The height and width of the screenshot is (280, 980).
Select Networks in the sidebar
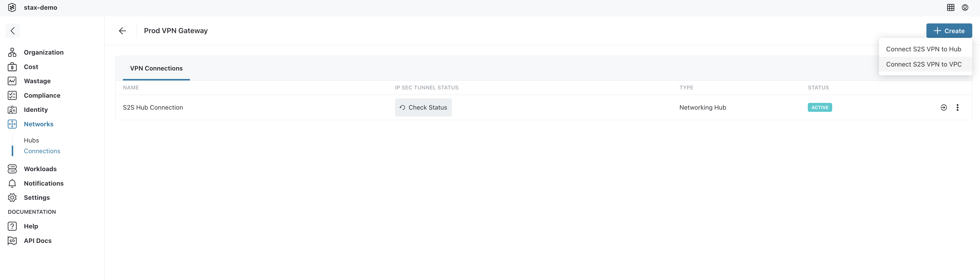[x=38, y=124]
